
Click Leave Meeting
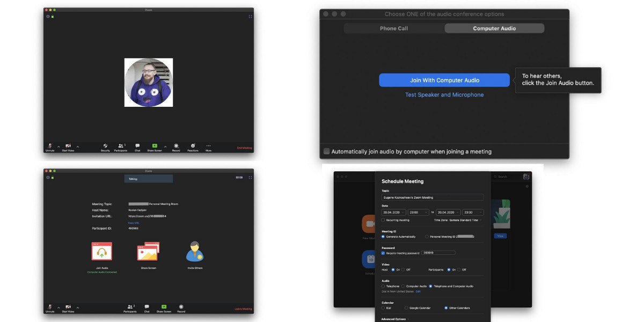coord(243,309)
